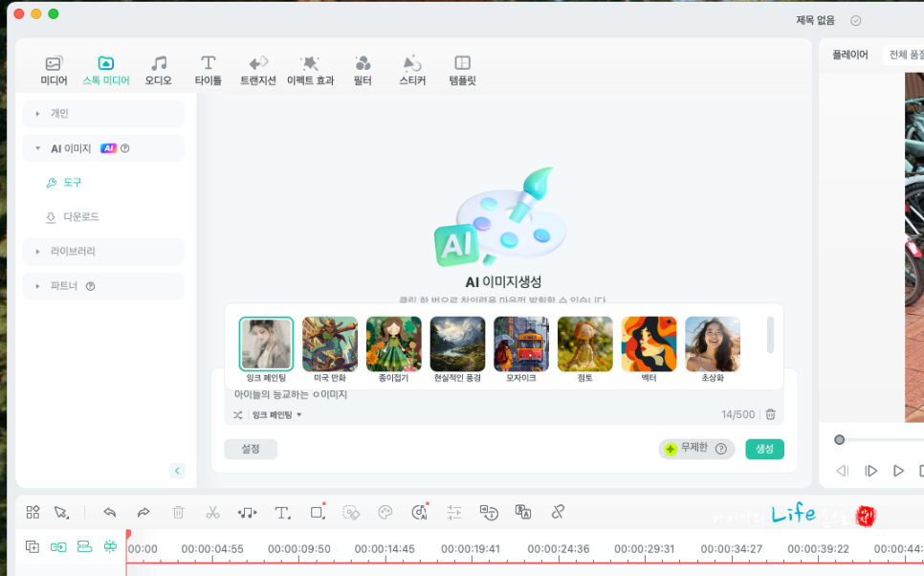Image resolution: width=924 pixels, height=576 pixels.
Task: Click the audio music note tool
Action: point(247,512)
